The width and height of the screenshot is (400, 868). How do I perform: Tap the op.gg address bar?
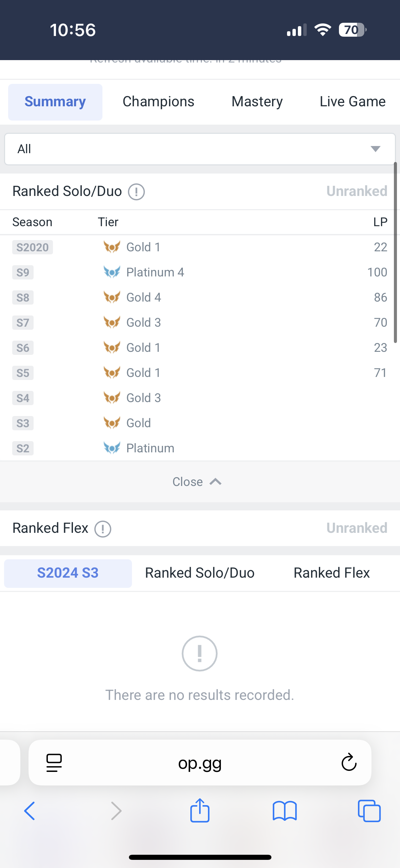pos(200,763)
